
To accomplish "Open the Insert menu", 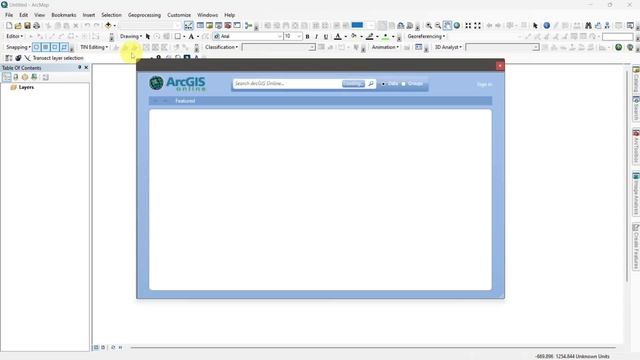I will 89,15.
